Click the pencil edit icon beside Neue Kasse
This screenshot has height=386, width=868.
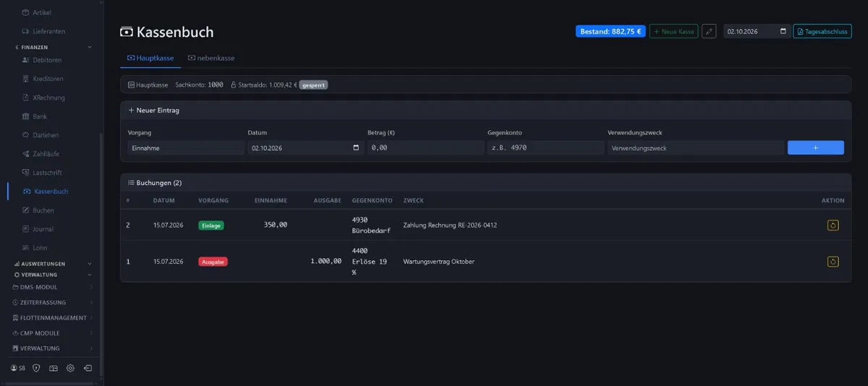click(x=710, y=31)
